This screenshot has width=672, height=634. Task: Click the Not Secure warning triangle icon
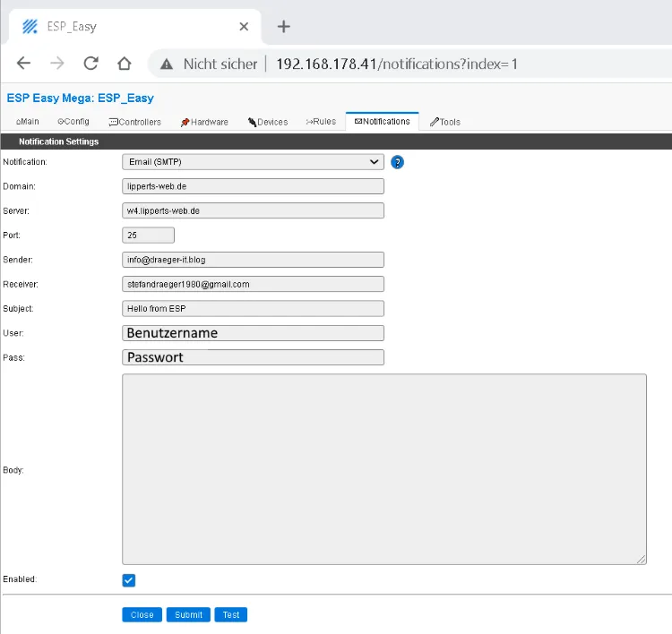click(166, 64)
